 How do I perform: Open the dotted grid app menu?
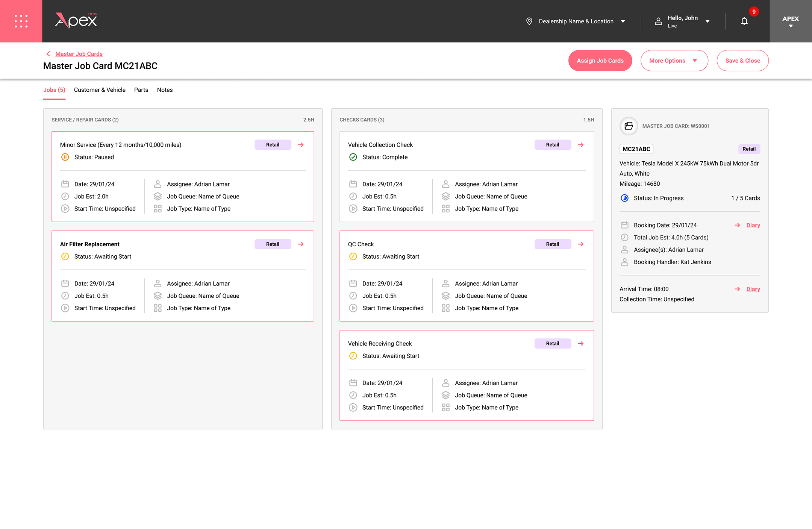pyautogui.click(x=21, y=21)
